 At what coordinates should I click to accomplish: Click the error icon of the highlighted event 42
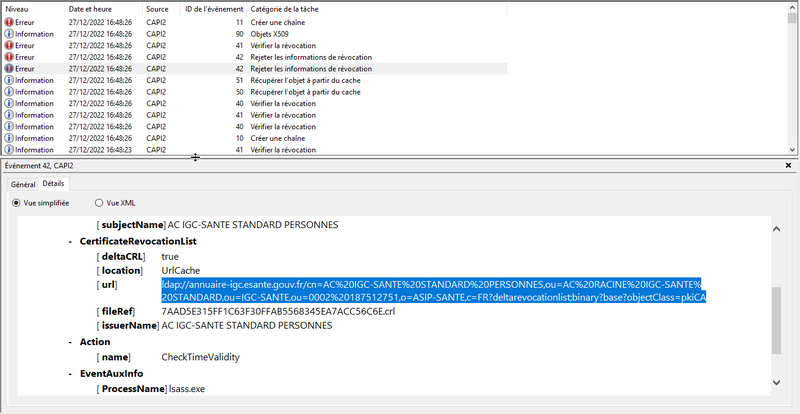[9, 68]
